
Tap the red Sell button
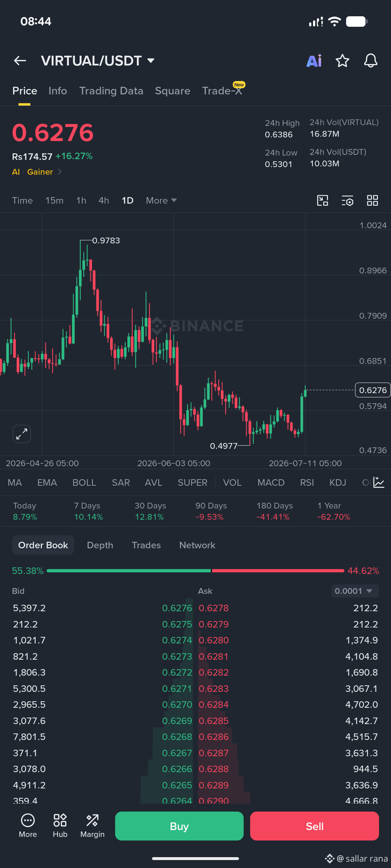click(x=315, y=826)
